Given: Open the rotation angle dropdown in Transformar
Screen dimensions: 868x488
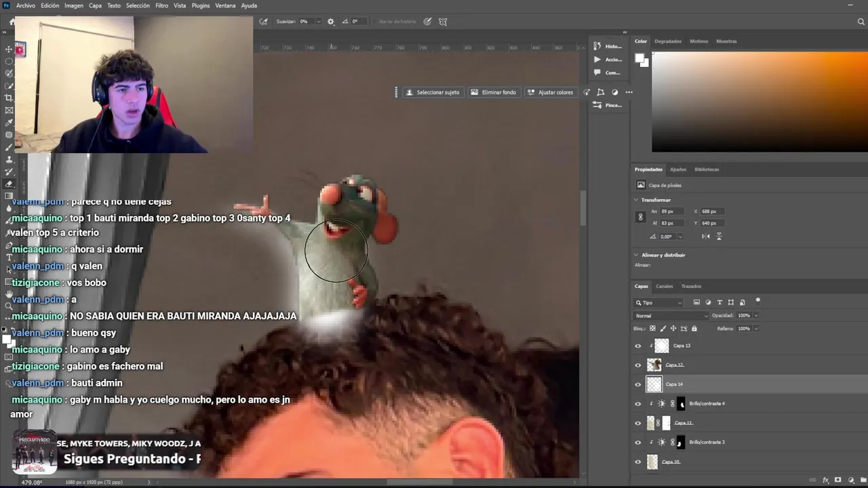Looking at the screenshot, I should coord(680,237).
